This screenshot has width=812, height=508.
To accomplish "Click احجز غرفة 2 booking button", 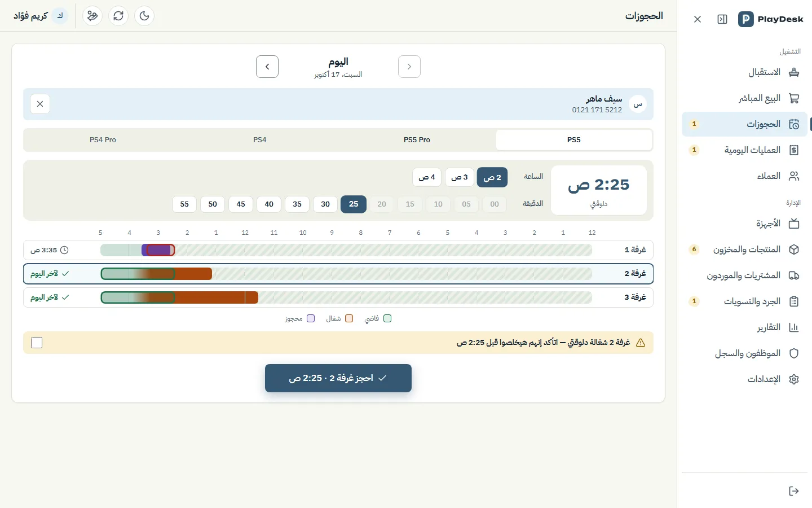I will point(338,378).
